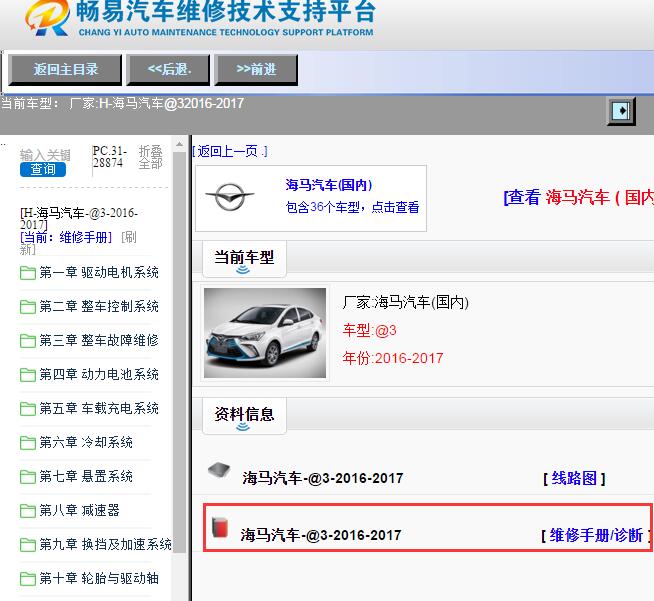Expand 第七章 悬置系统 chapter
Viewport: 654px width, 601px height.
86,477
